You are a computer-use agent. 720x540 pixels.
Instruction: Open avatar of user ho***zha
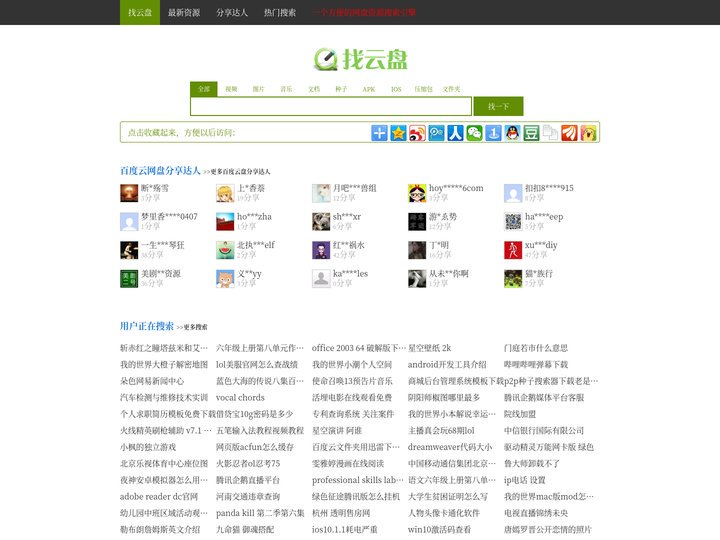tap(225, 222)
